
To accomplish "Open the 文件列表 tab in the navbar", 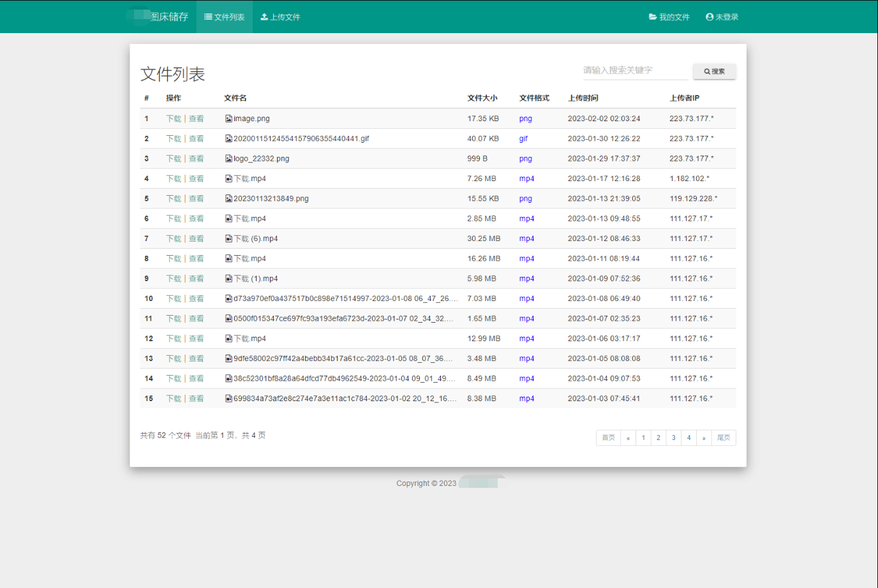I will tap(225, 17).
